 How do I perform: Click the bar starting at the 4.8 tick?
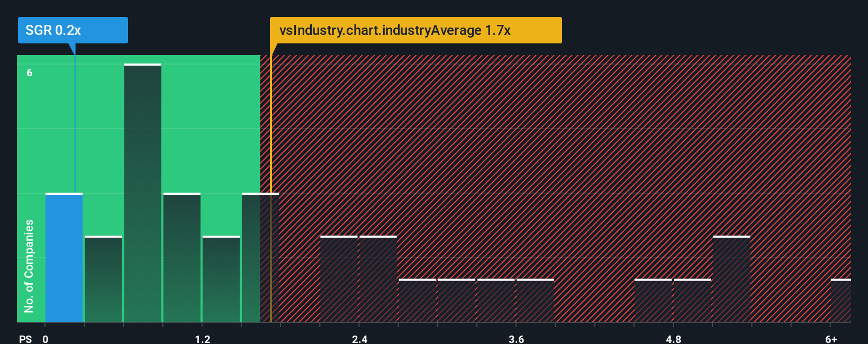click(x=692, y=301)
